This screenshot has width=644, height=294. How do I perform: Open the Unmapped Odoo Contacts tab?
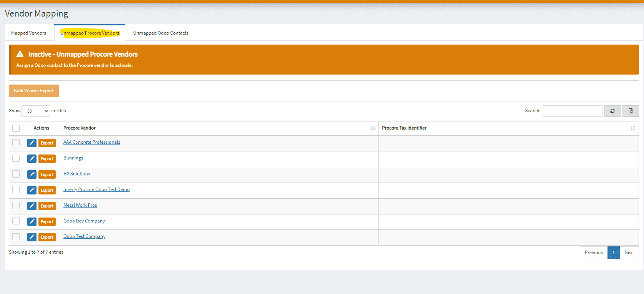[161, 33]
